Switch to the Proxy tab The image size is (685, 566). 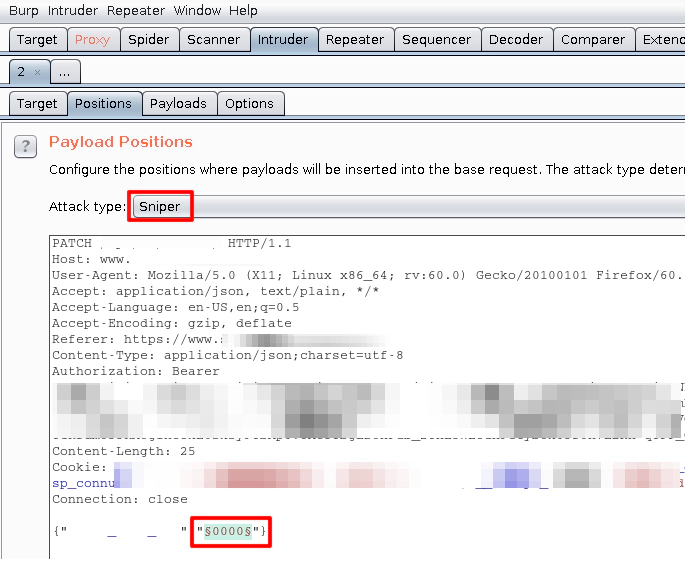pyautogui.click(x=92, y=40)
